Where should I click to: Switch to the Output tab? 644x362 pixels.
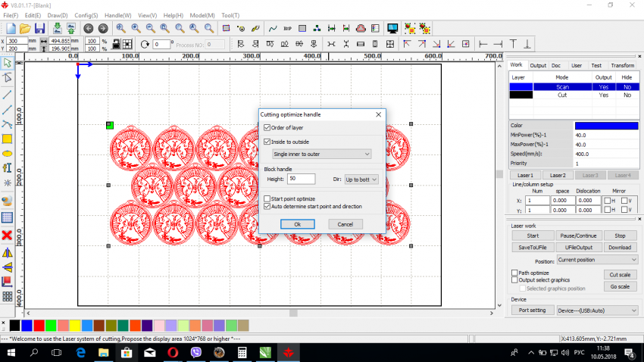(x=538, y=66)
